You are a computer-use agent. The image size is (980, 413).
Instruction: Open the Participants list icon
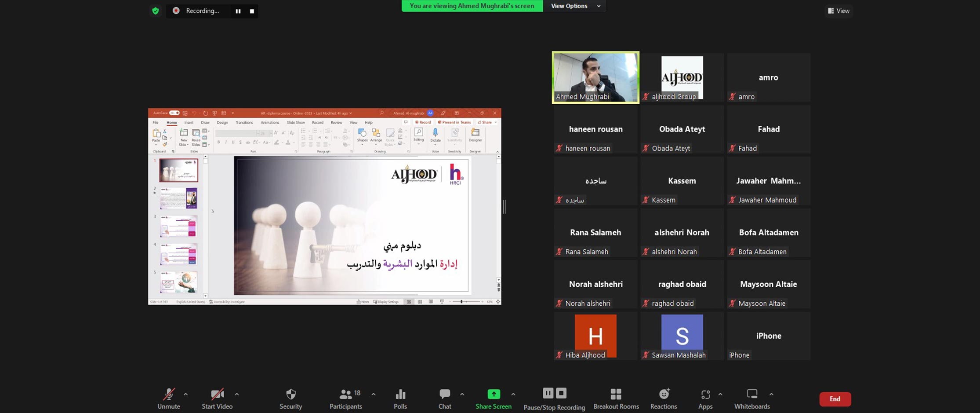coord(346,394)
